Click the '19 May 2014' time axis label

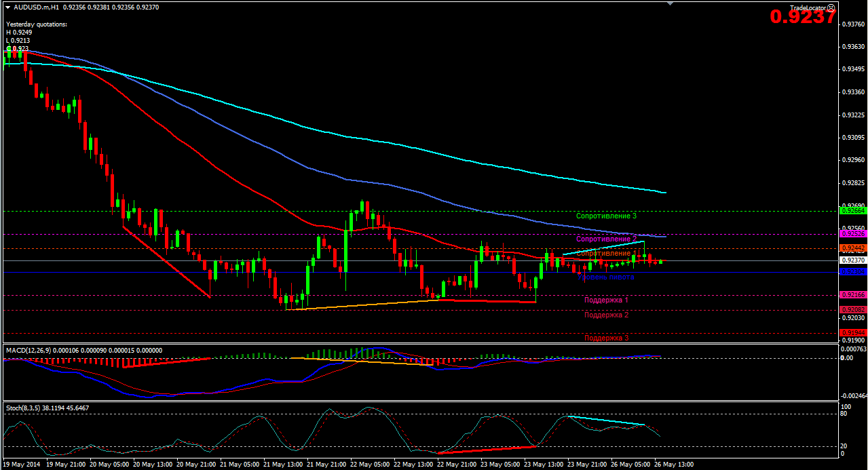pos(22,465)
